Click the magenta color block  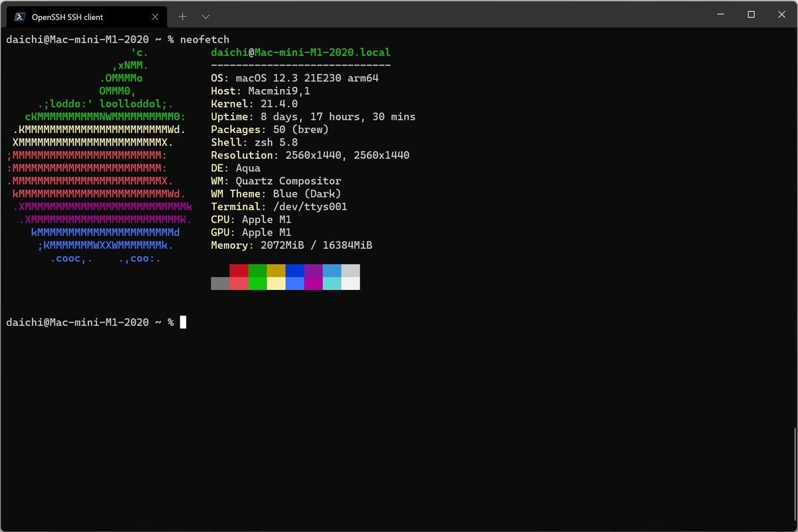coord(313,283)
